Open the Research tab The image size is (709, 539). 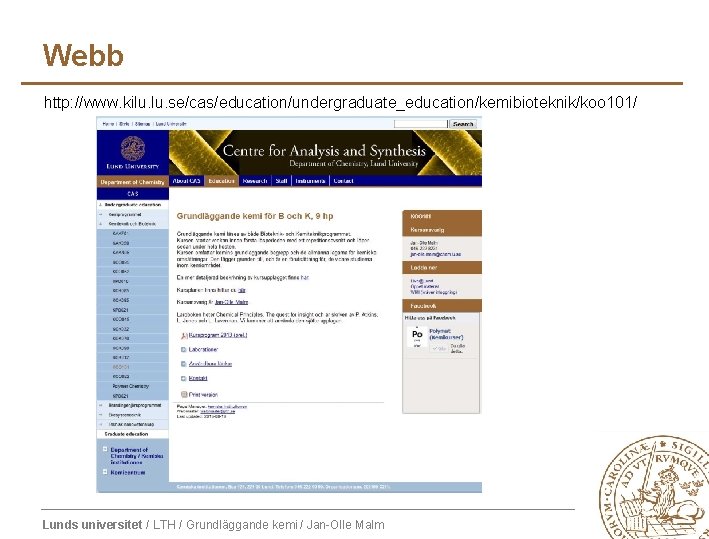click(x=255, y=181)
